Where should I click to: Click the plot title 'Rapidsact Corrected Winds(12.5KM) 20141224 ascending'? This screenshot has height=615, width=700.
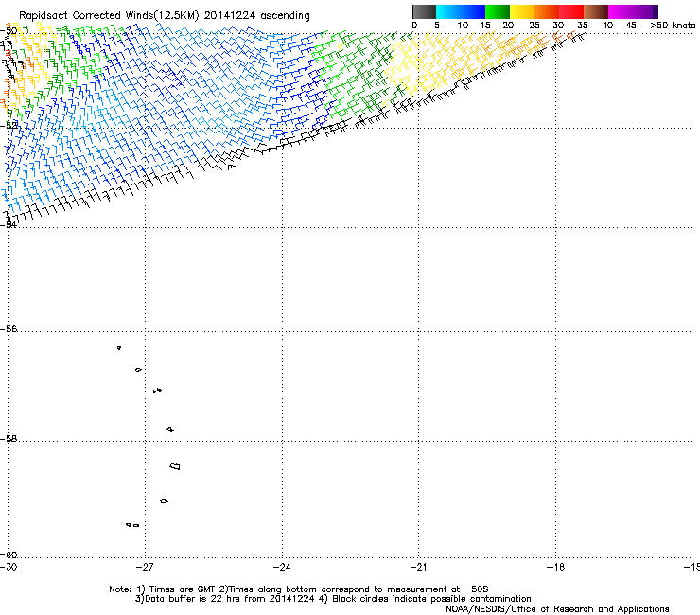click(165, 16)
